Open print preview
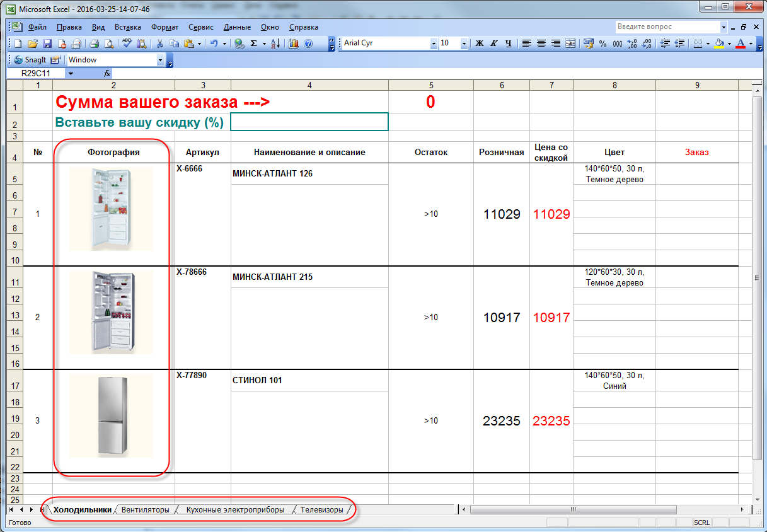The width and height of the screenshot is (767, 532). [x=109, y=43]
